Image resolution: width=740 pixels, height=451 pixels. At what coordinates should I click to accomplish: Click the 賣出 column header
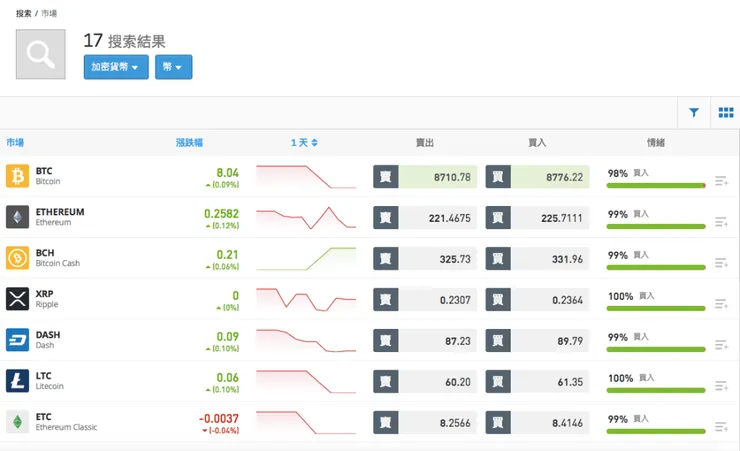425,142
